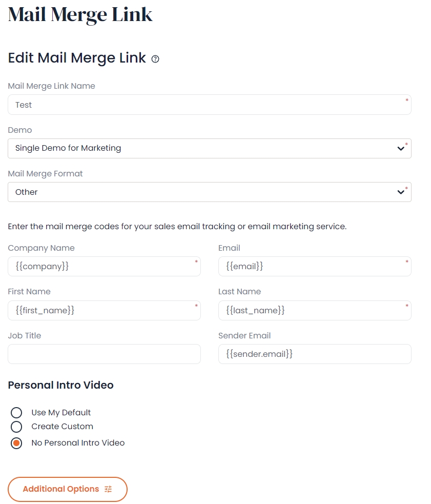Click the sliders icon in Additional Options

coord(108,489)
